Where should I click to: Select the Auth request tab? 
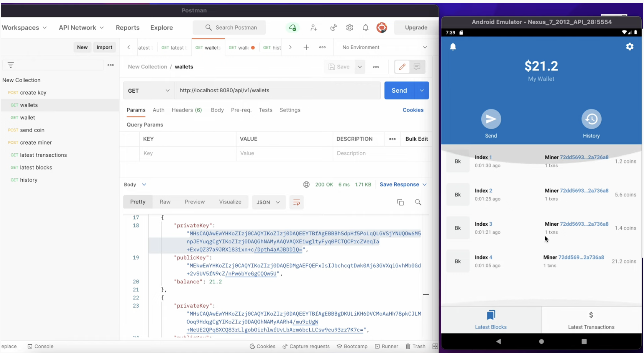point(158,110)
